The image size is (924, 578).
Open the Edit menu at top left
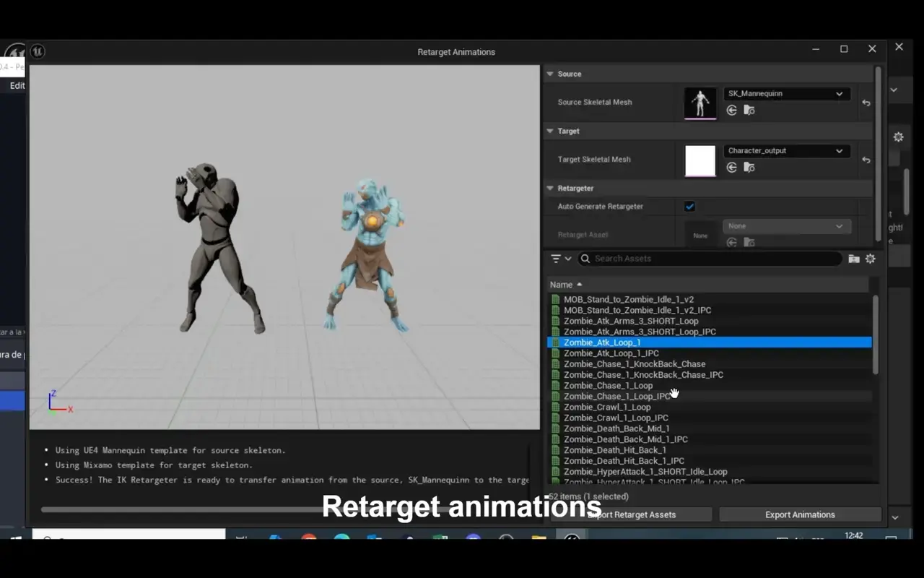click(16, 85)
